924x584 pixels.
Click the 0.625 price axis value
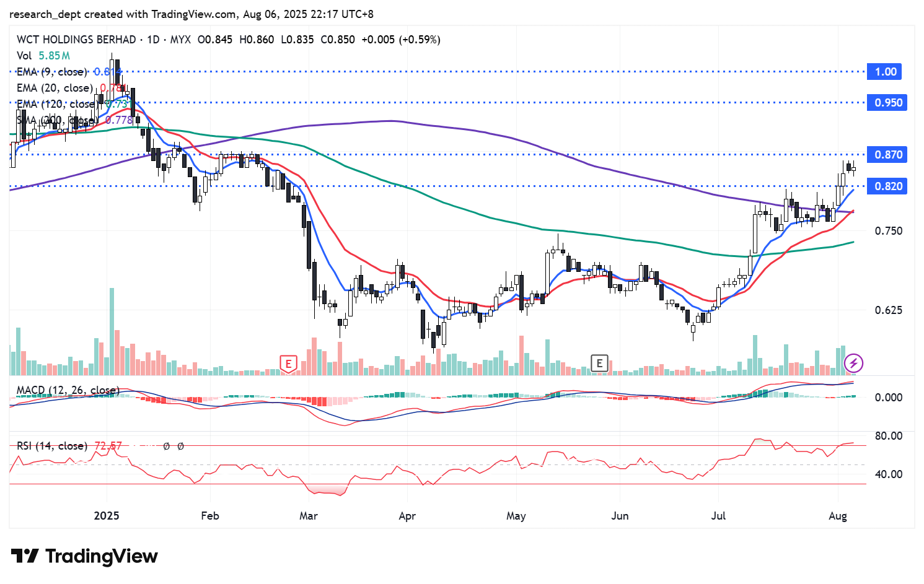click(x=889, y=310)
